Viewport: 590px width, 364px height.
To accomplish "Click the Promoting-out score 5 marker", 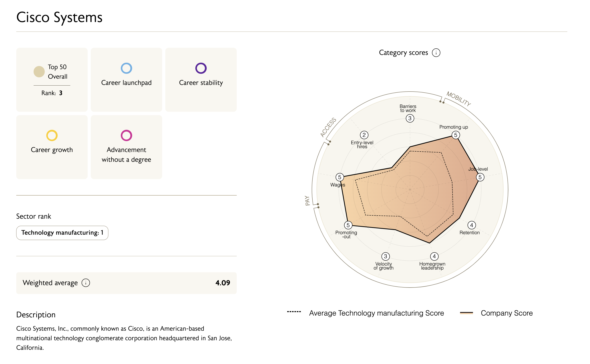I will pyautogui.click(x=348, y=225).
